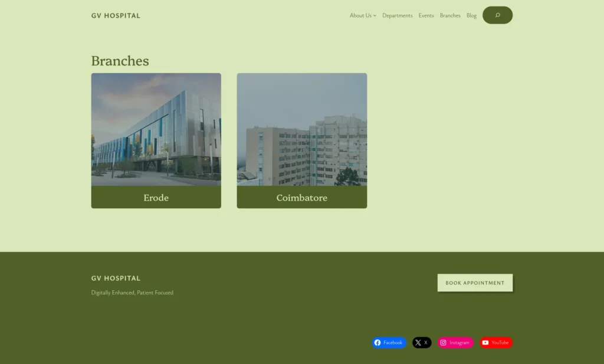Viewport: 604px width, 364px height.
Task: Open the Erode branch building photo
Action: (x=156, y=129)
